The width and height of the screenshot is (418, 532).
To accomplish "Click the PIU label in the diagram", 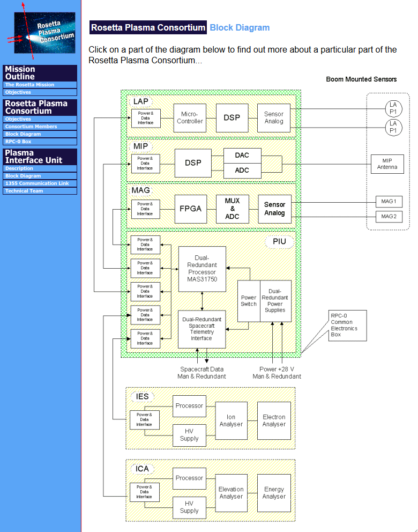I will (279, 241).
